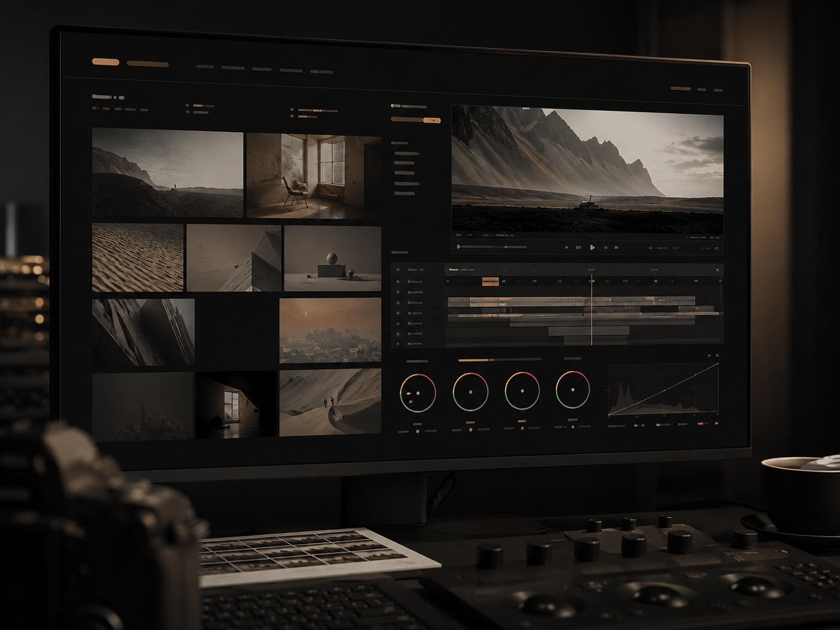Click the first small icon above the curves graph
This screenshot has width=840, height=630.
[709, 356]
